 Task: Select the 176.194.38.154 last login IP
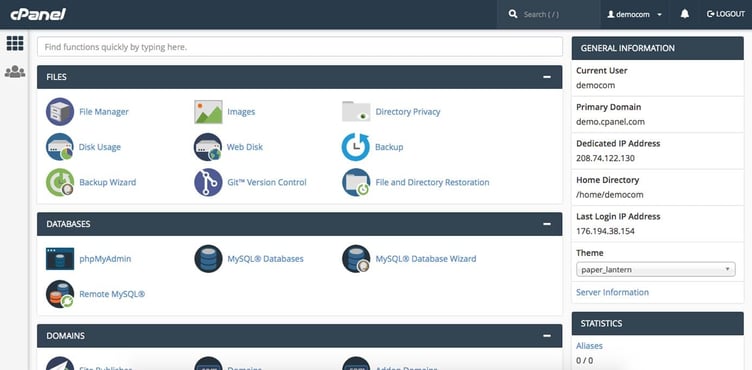tap(605, 231)
